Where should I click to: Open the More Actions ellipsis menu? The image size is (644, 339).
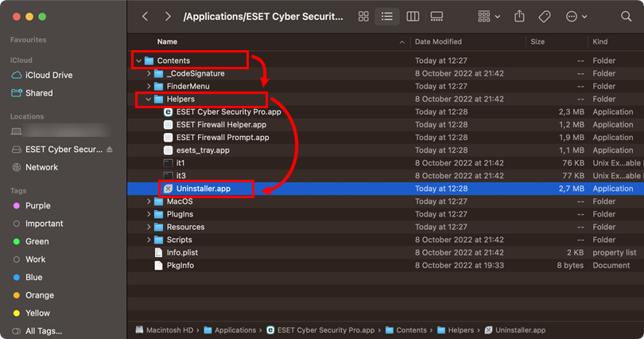tap(576, 17)
